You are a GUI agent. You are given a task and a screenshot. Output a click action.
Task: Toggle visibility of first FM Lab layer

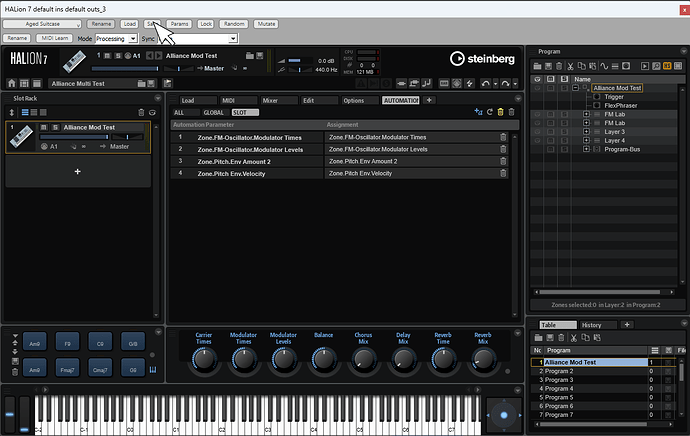[x=537, y=114]
